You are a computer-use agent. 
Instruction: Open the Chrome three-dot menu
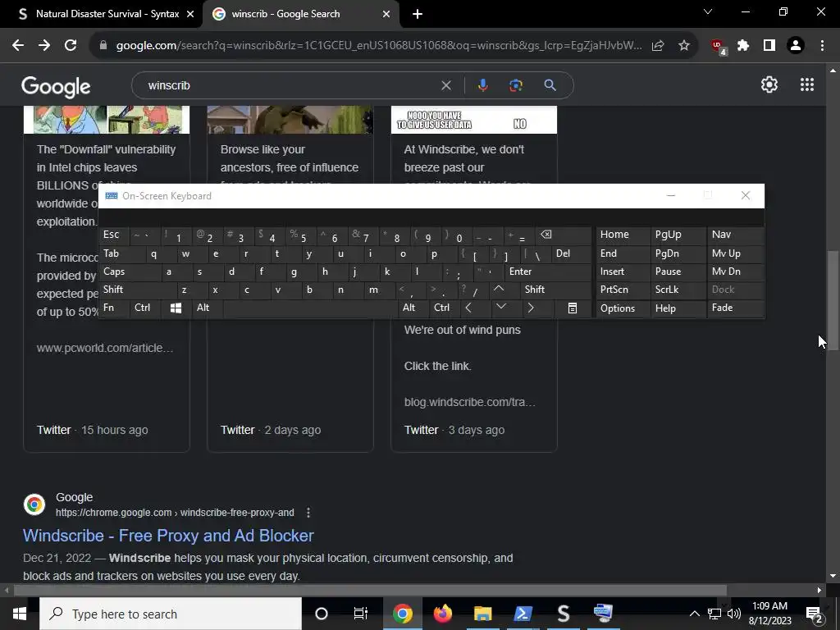click(822, 46)
